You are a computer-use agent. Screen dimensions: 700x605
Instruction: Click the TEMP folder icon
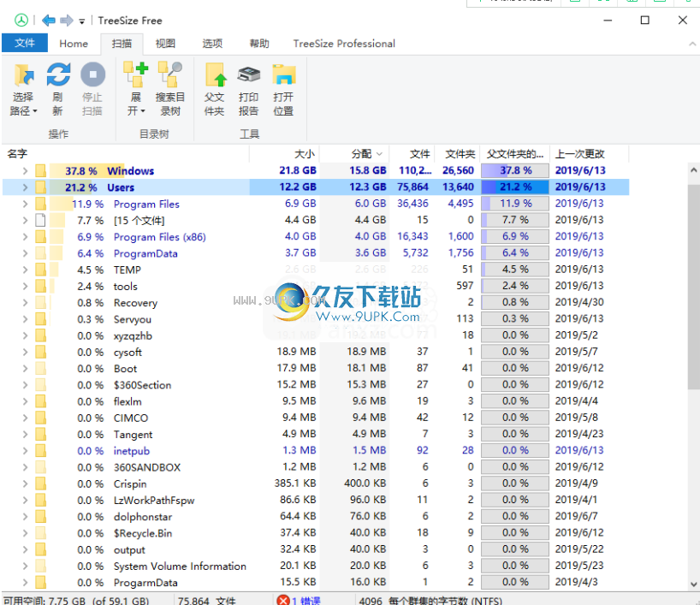pos(40,270)
